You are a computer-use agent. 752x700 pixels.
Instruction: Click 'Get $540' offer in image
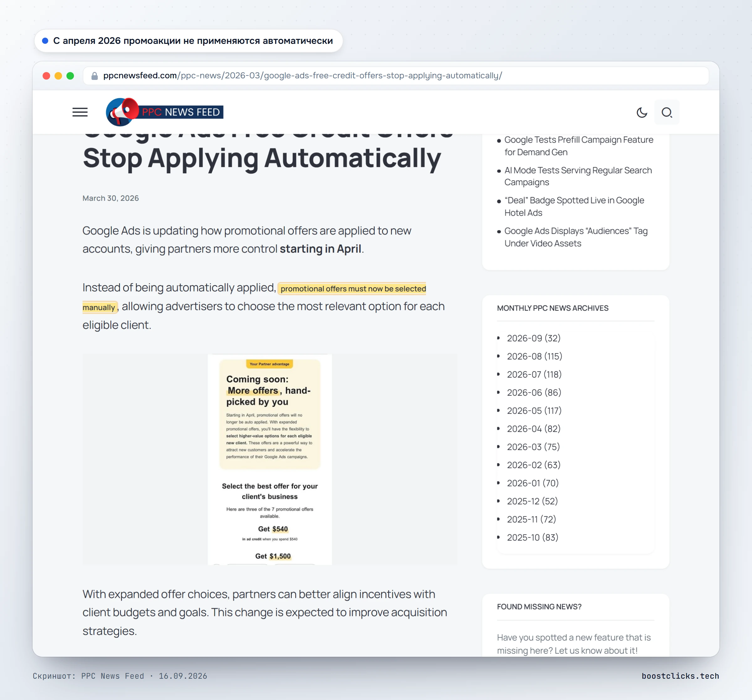[273, 529]
